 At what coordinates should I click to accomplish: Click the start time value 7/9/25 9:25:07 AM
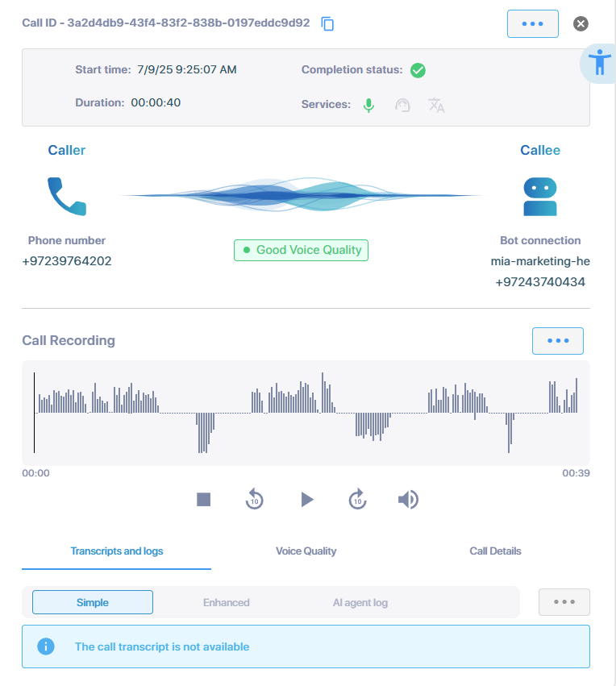(x=187, y=69)
